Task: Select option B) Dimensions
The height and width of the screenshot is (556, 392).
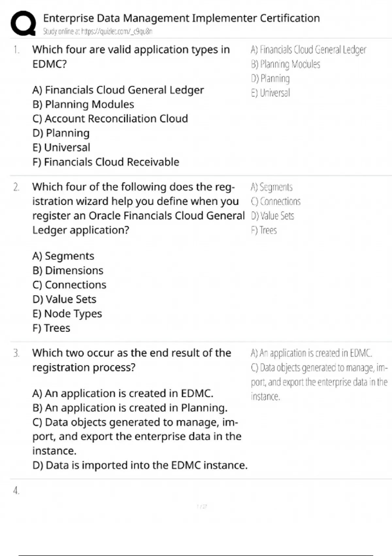Action: tap(68, 270)
